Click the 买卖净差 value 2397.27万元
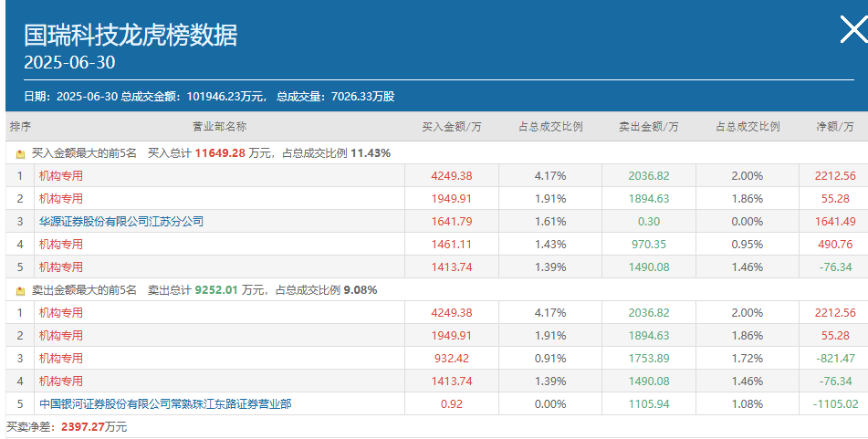This screenshot has height=439, width=868. pos(93,426)
